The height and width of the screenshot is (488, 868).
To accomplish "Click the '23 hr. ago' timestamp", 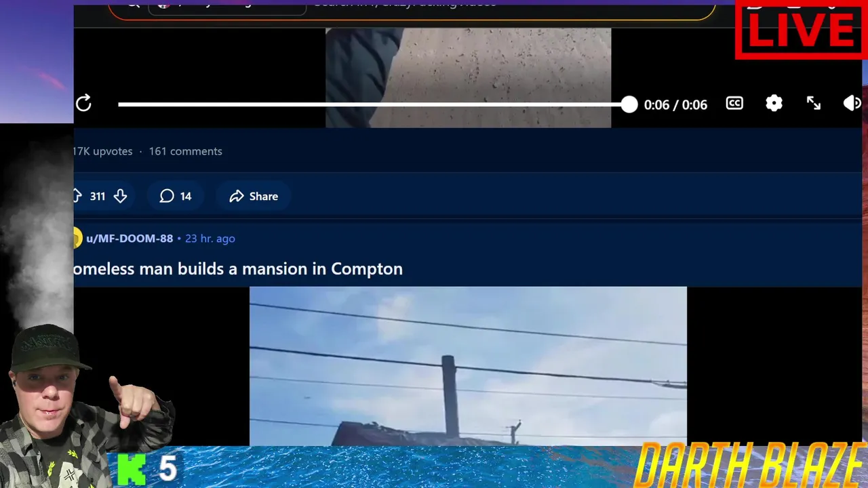I will point(210,239).
